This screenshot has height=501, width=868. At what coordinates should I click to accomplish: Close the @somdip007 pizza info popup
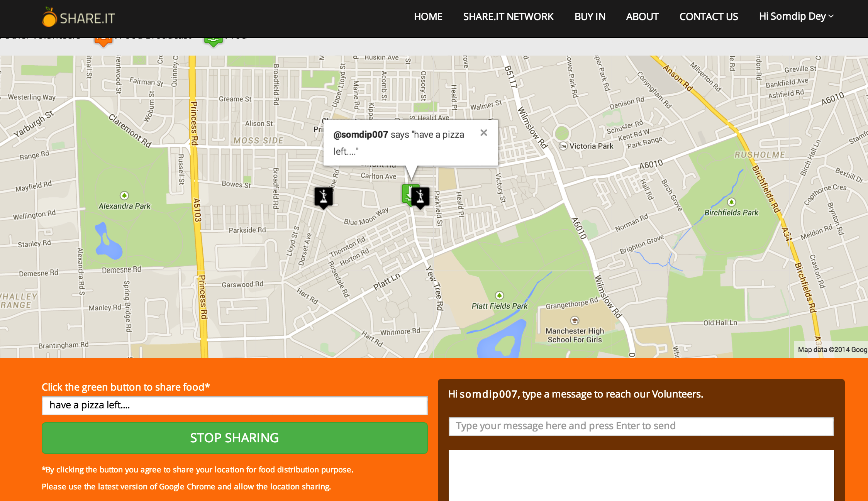[483, 133]
